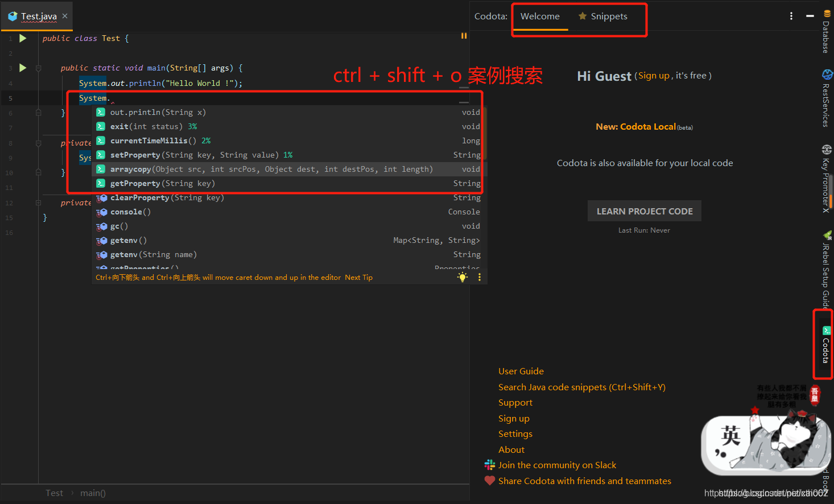The height and width of the screenshot is (504, 834).
Task: Click Codota icon beside exit suggestion
Action: click(101, 126)
